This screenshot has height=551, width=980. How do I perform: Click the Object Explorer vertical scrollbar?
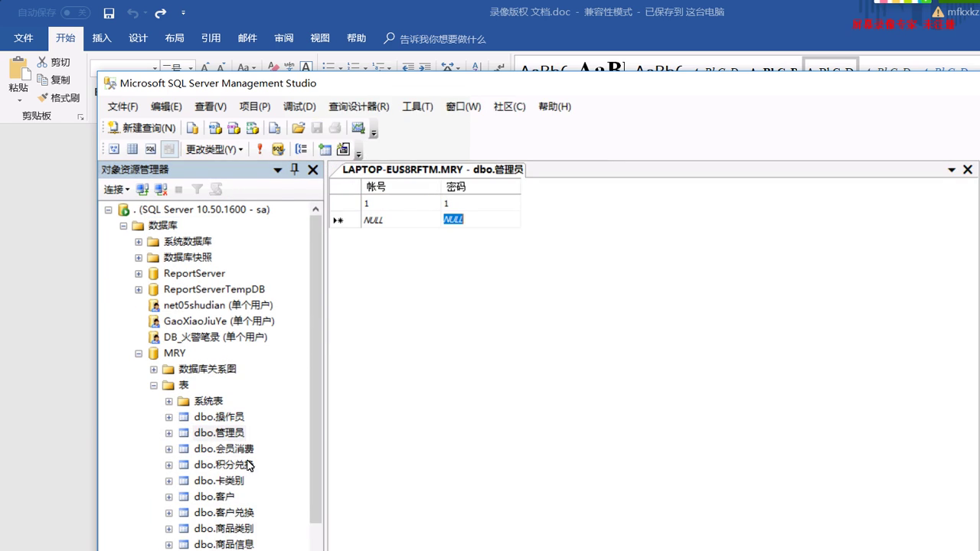[315, 367]
